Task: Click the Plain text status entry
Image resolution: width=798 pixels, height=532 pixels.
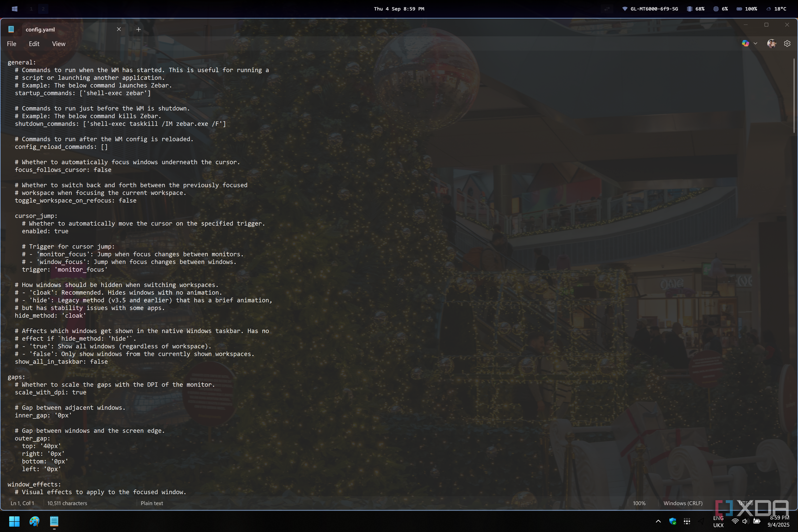Action: [x=152, y=503]
